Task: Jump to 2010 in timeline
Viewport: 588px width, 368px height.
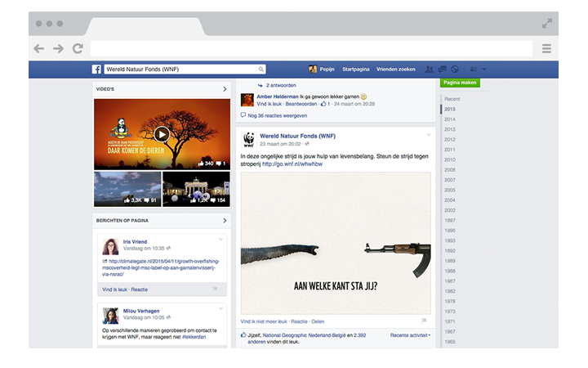Action: (450, 160)
